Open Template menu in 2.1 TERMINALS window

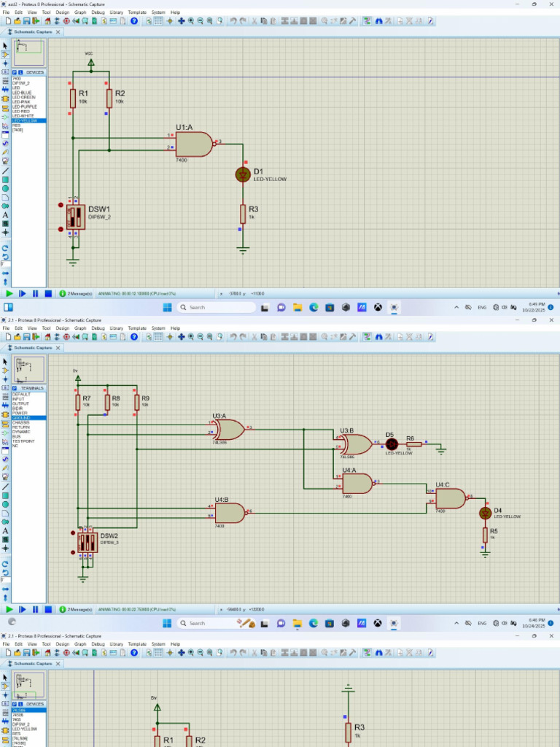137,328
